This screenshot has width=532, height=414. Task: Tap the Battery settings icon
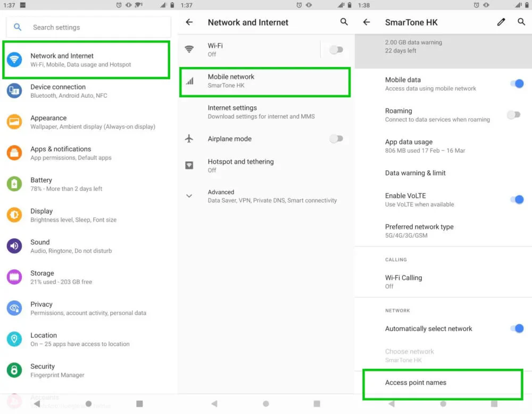[14, 184]
